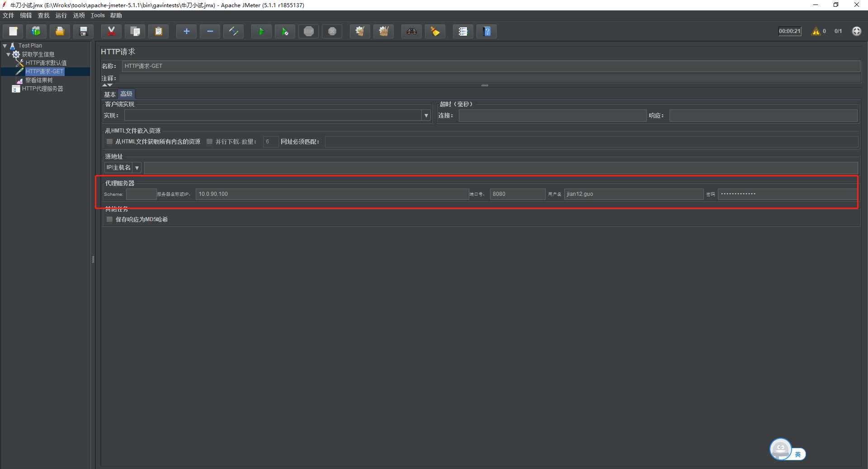Select 察看结果树 listener in tree
Image resolution: width=868 pixels, height=469 pixels.
click(x=39, y=80)
